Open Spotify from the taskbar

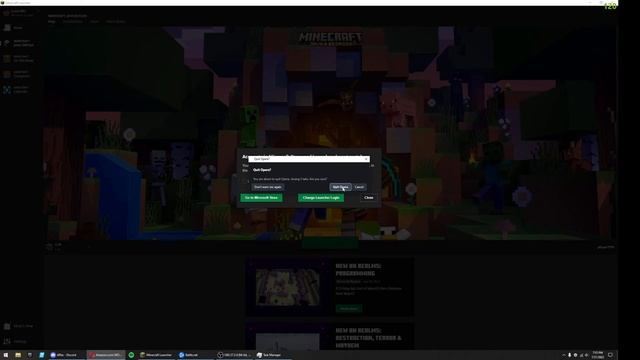[131, 355]
